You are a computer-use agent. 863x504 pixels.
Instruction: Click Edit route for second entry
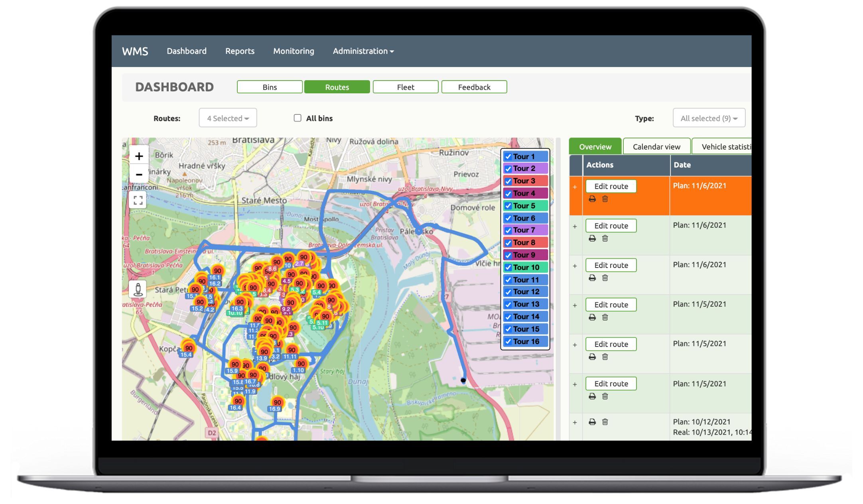tap(611, 226)
